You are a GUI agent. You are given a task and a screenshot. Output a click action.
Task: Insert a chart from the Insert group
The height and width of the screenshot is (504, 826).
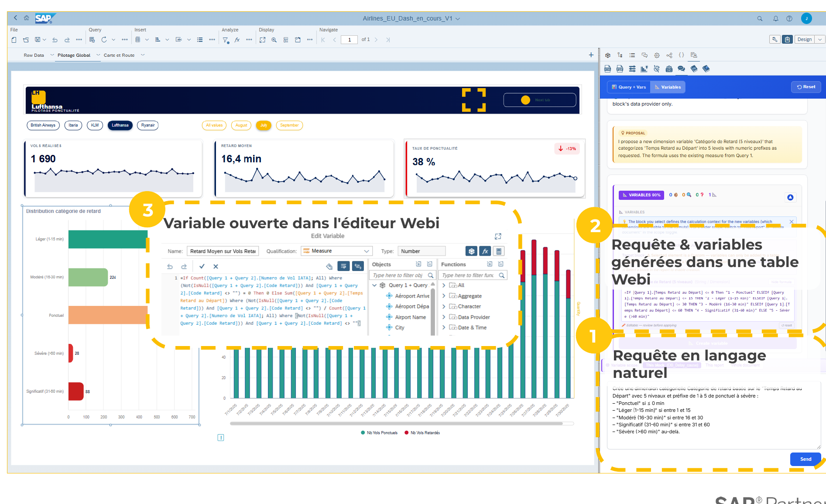coord(158,40)
